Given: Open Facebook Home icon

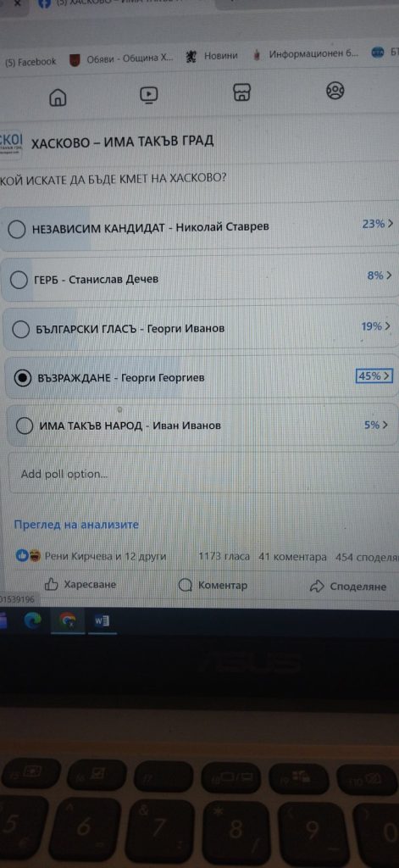Looking at the screenshot, I should (x=58, y=97).
